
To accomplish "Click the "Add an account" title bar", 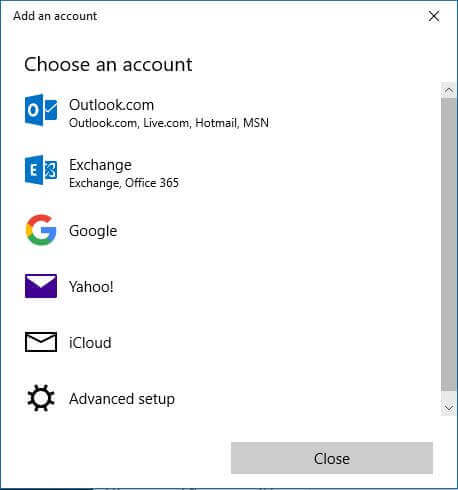I will [x=55, y=16].
